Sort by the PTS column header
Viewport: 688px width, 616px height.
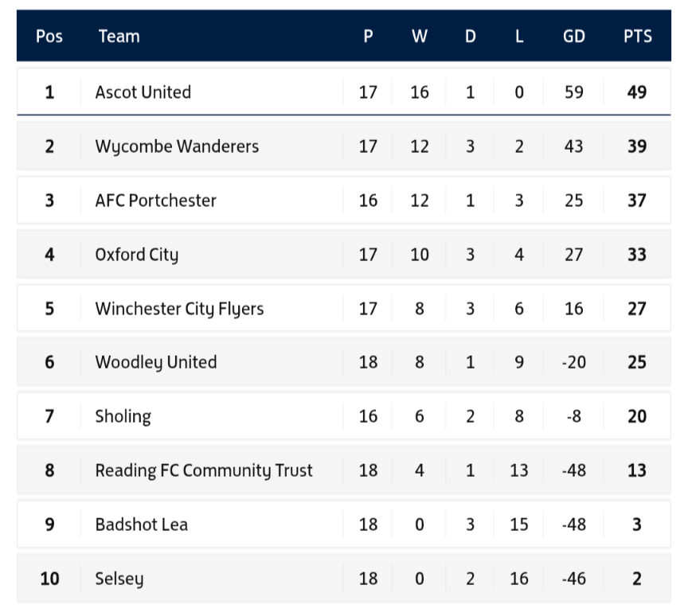coord(638,36)
